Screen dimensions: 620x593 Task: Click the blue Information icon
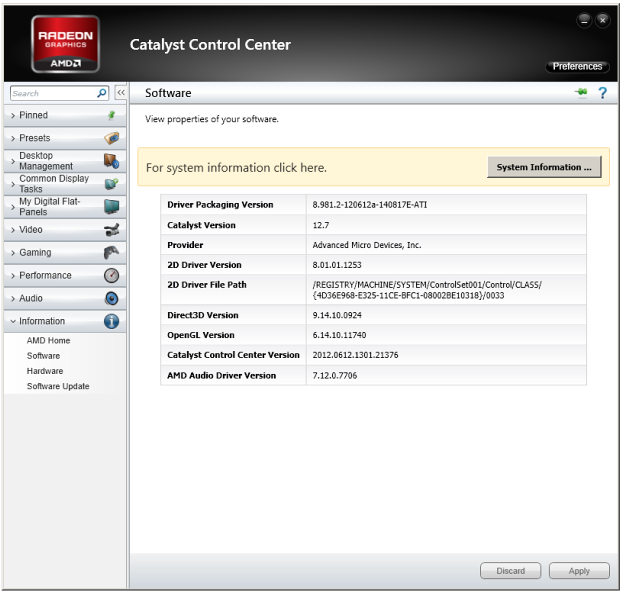[x=112, y=321]
